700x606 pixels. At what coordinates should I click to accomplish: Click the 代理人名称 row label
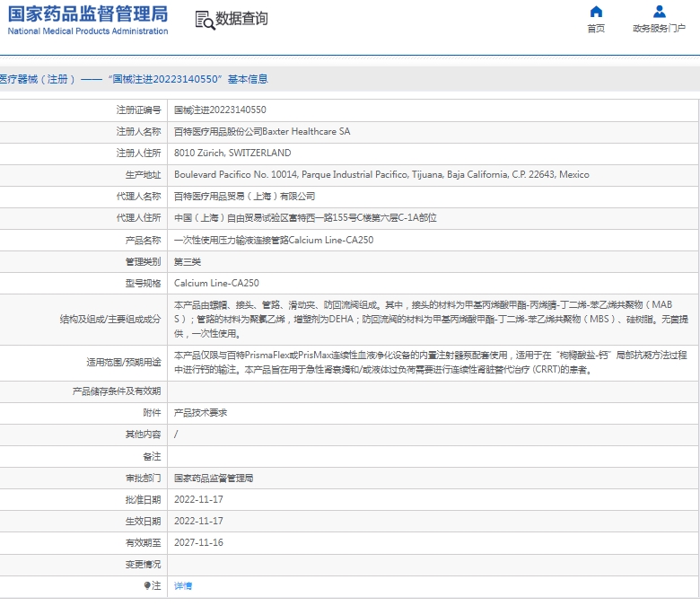pos(138,197)
